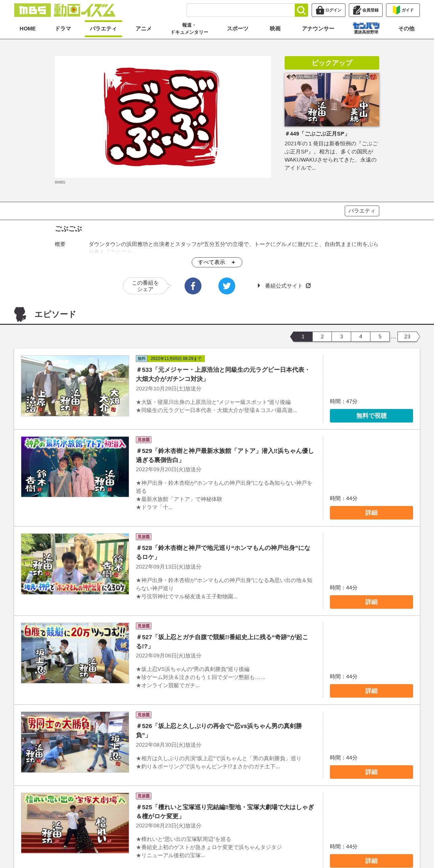Go to pagination page 5
The height and width of the screenshot is (868, 434).
tap(380, 337)
